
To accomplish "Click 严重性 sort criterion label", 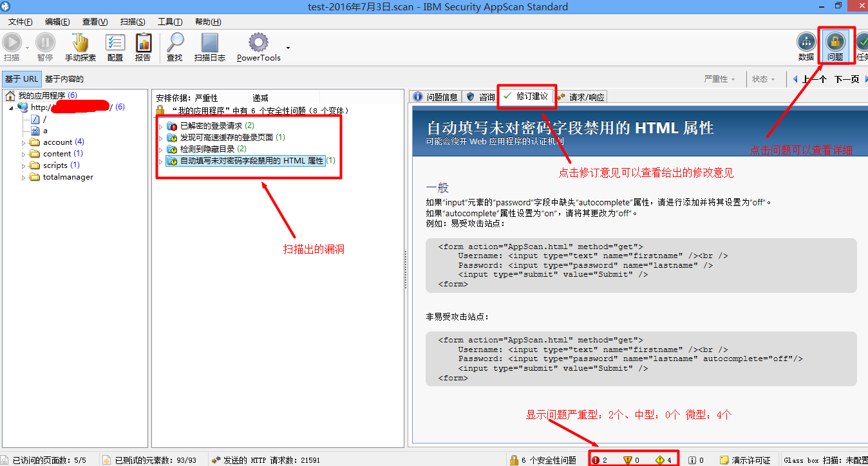I will click(206, 98).
